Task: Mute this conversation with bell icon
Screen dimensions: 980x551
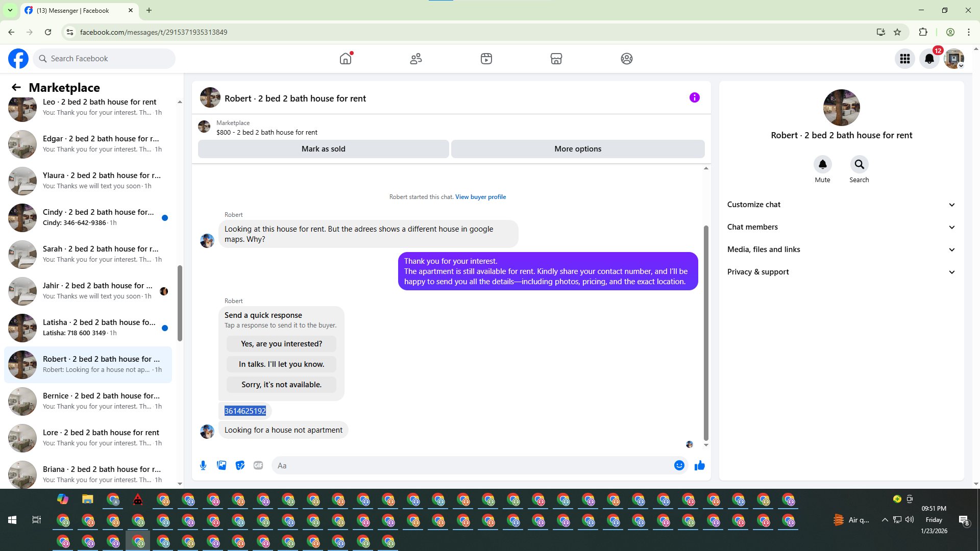Action: [x=822, y=164]
